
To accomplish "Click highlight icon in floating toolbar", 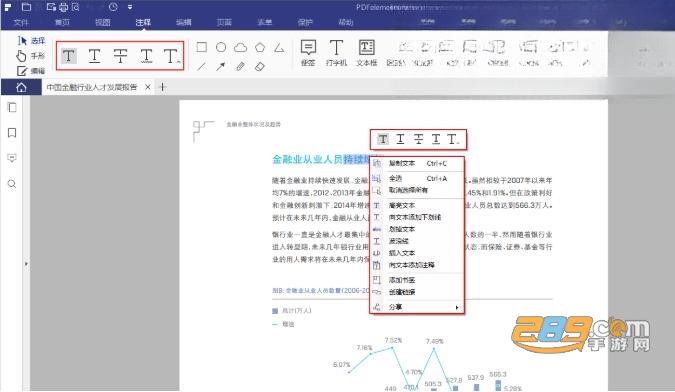I will click(383, 139).
